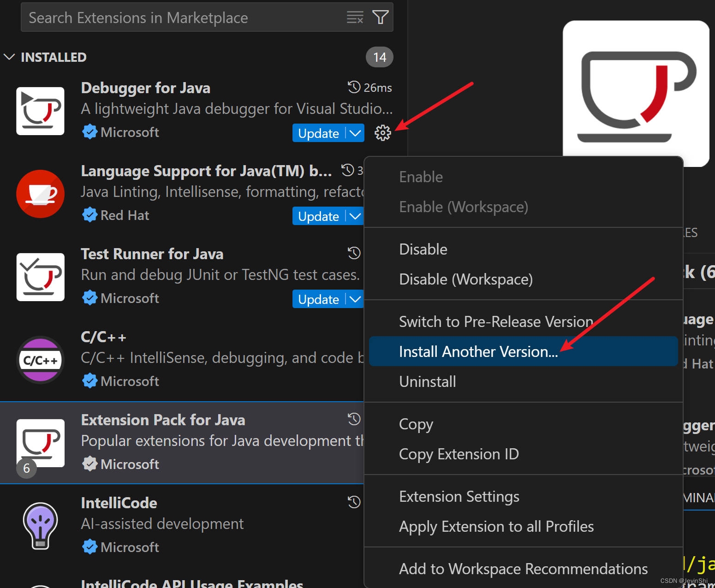
Task: Collapse the INSTALLED section
Action: (9, 57)
